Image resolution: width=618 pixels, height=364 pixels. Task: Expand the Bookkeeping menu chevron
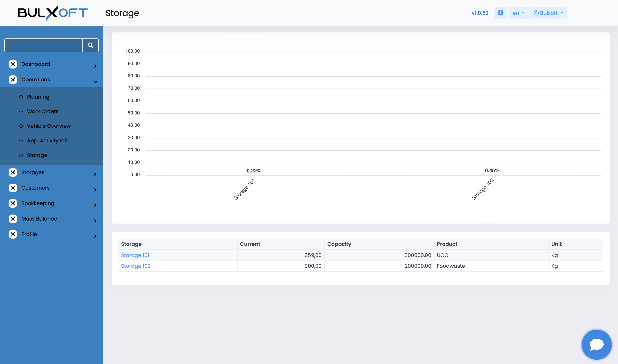(95, 205)
